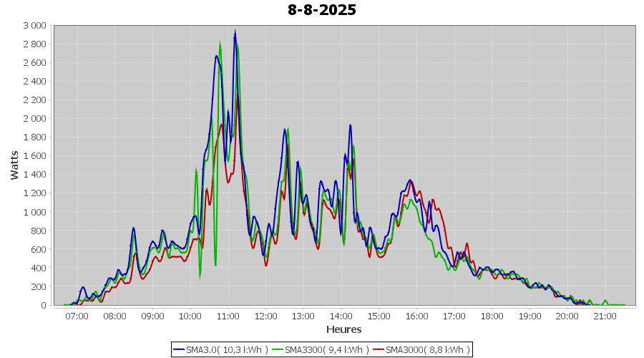Click the 2 200 y-axis value
644x358 pixels.
pyautogui.click(x=35, y=100)
